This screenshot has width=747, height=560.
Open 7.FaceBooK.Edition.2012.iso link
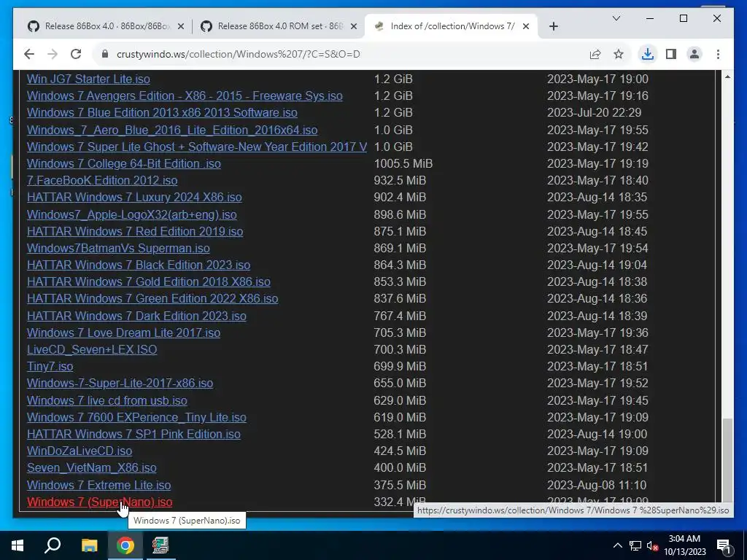[102, 181]
